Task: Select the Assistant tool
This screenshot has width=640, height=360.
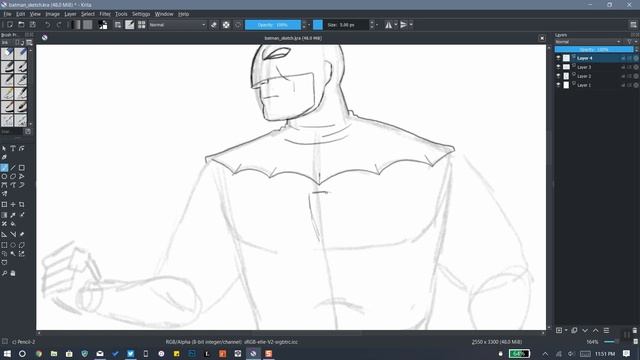Action: 4,235
